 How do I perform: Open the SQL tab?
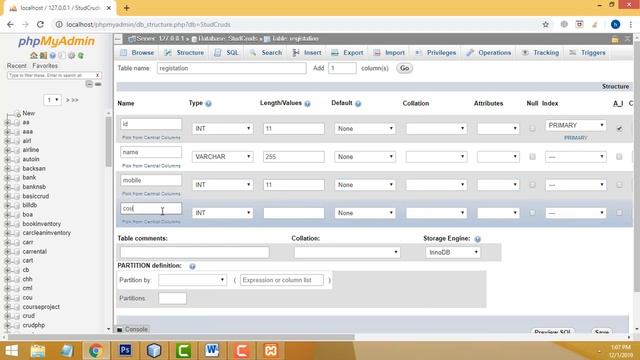point(227,53)
